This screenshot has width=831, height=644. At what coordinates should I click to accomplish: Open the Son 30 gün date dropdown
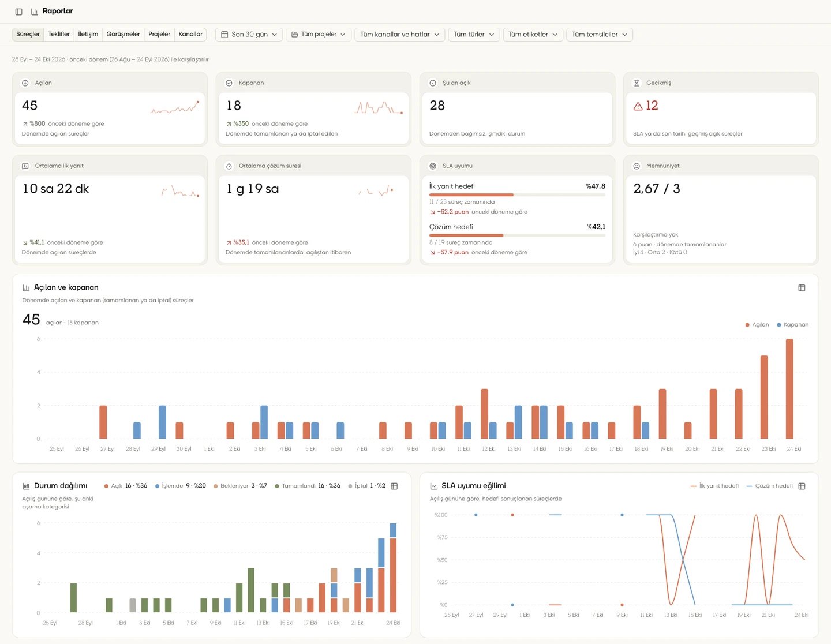(x=249, y=35)
